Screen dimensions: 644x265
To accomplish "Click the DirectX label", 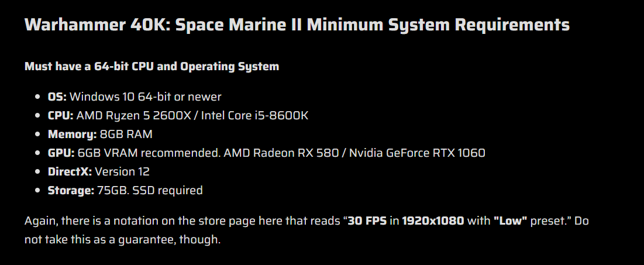I will (70, 172).
